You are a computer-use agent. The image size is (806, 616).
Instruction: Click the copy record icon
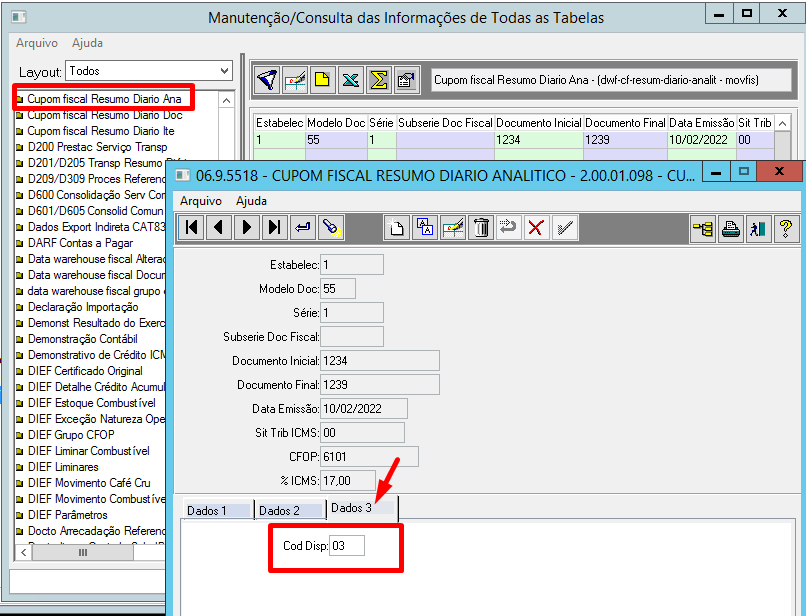coord(425,227)
